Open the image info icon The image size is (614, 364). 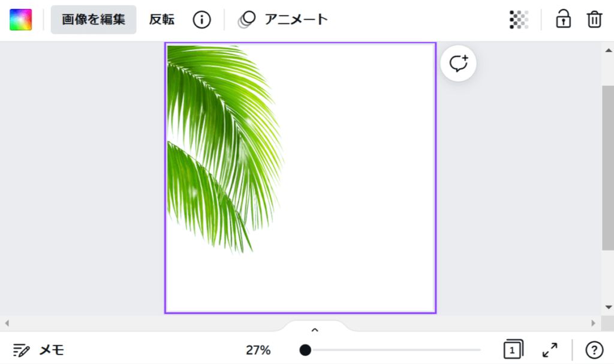point(201,20)
